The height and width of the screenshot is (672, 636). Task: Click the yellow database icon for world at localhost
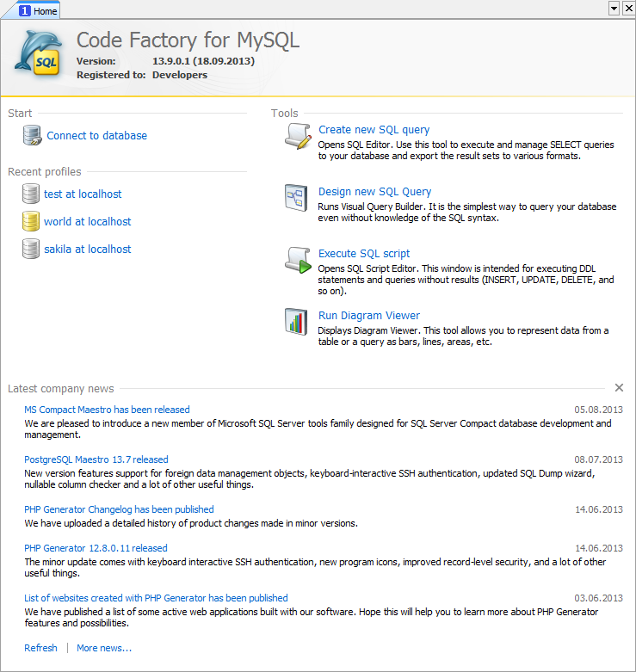(31, 221)
